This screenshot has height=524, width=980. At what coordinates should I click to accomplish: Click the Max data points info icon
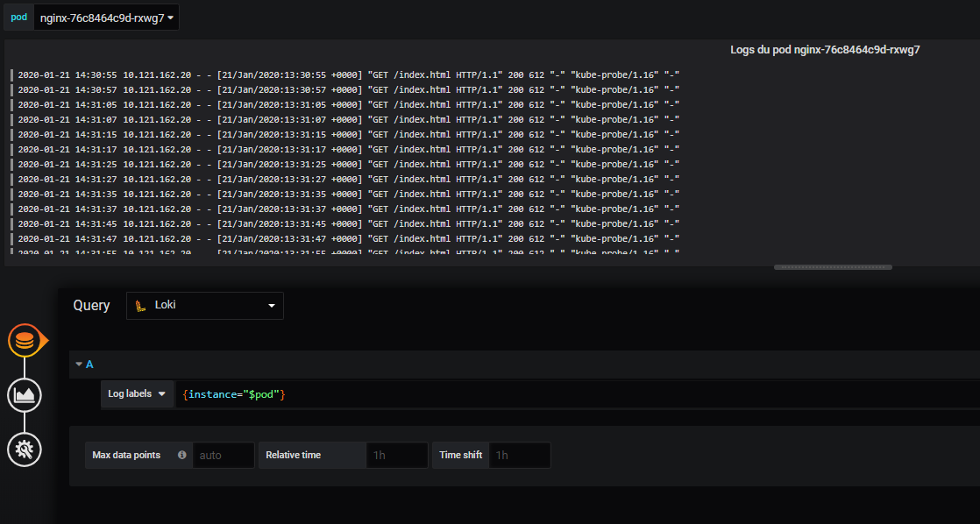click(181, 455)
